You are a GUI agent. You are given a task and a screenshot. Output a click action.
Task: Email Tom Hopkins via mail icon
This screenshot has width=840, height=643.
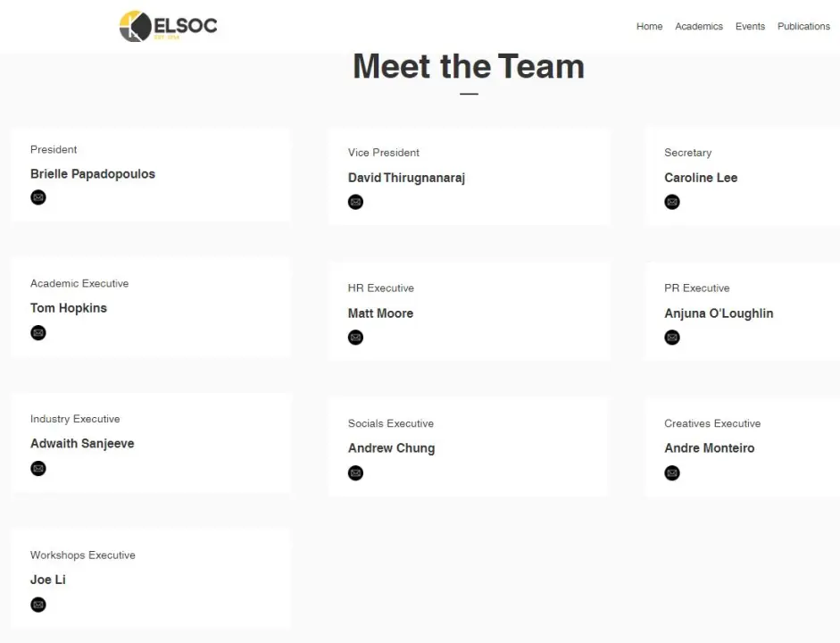(38, 333)
